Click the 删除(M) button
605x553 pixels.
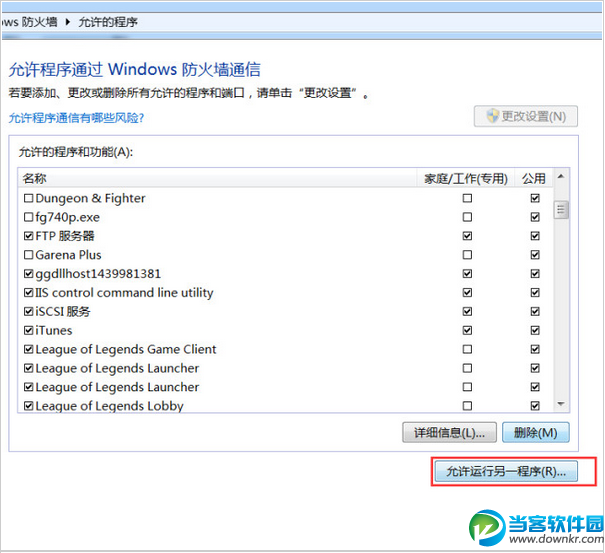535,432
